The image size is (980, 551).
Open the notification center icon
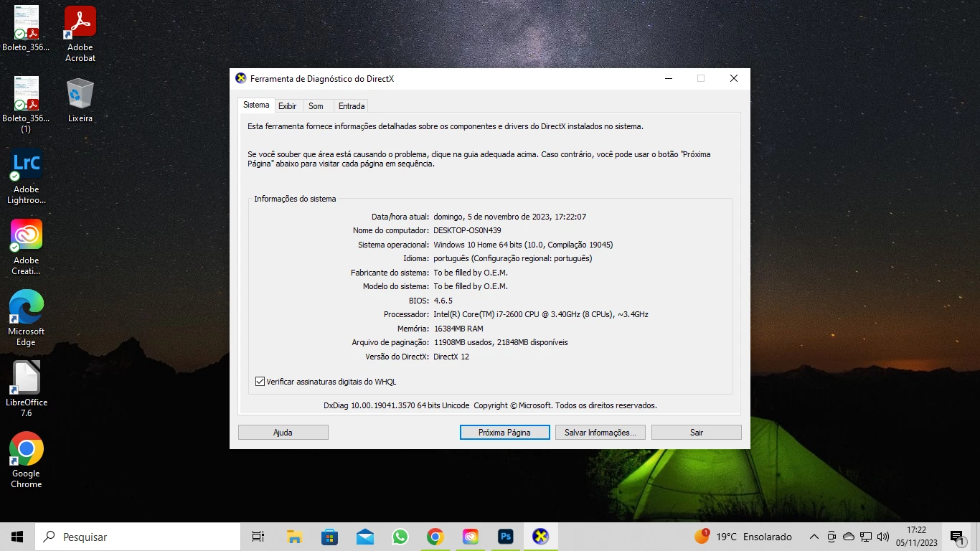(x=958, y=537)
